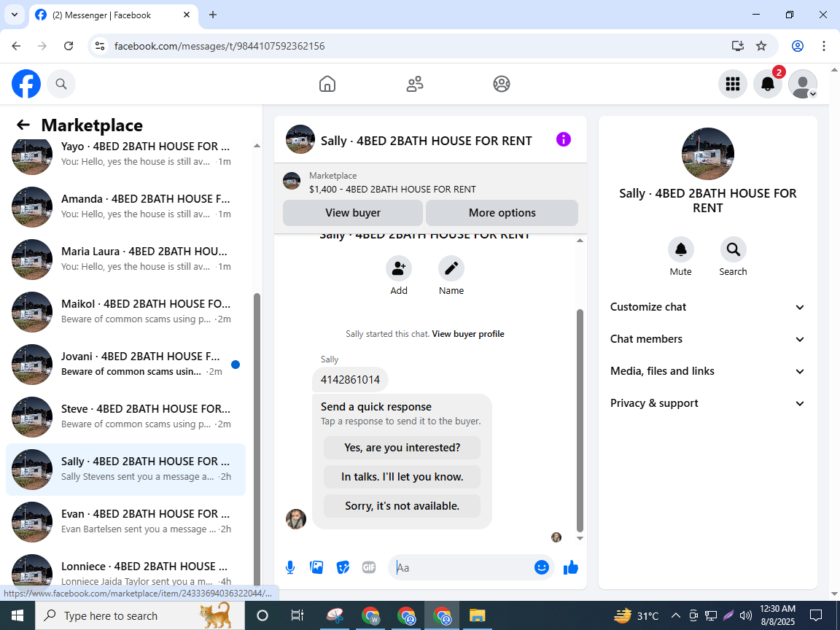The height and width of the screenshot is (630, 840).
Task: Open the Facebook search magnifier
Action: 61,84
